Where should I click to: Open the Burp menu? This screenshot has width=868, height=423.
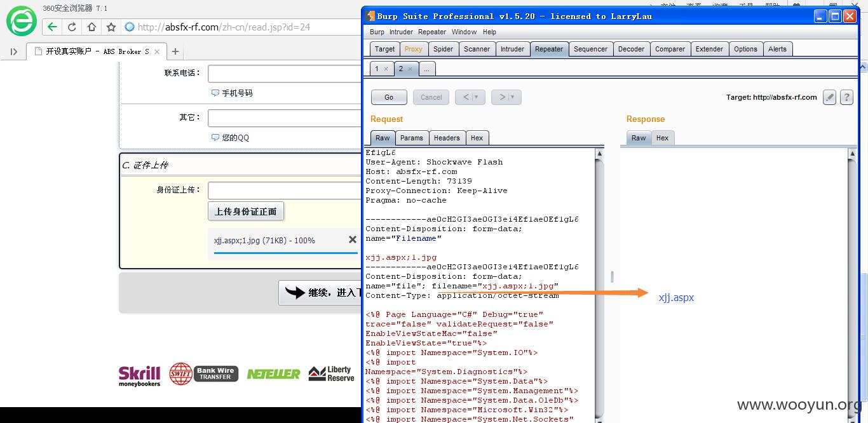click(x=377, y=32)
